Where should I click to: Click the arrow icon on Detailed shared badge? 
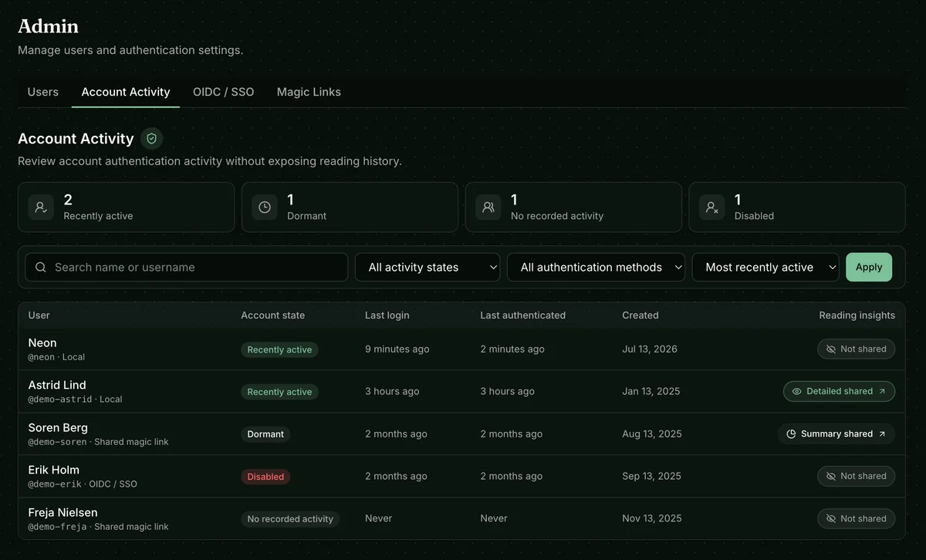(x=882, y=391)
